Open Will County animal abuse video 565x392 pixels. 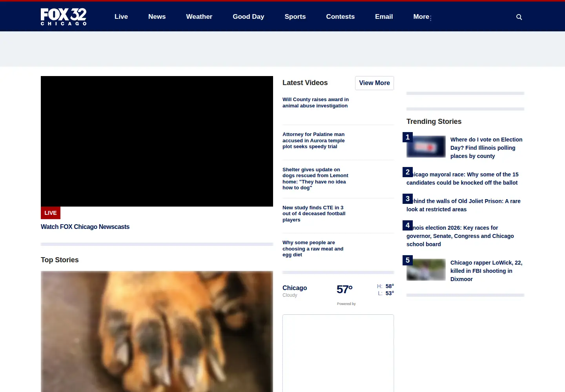coord(315,103)
